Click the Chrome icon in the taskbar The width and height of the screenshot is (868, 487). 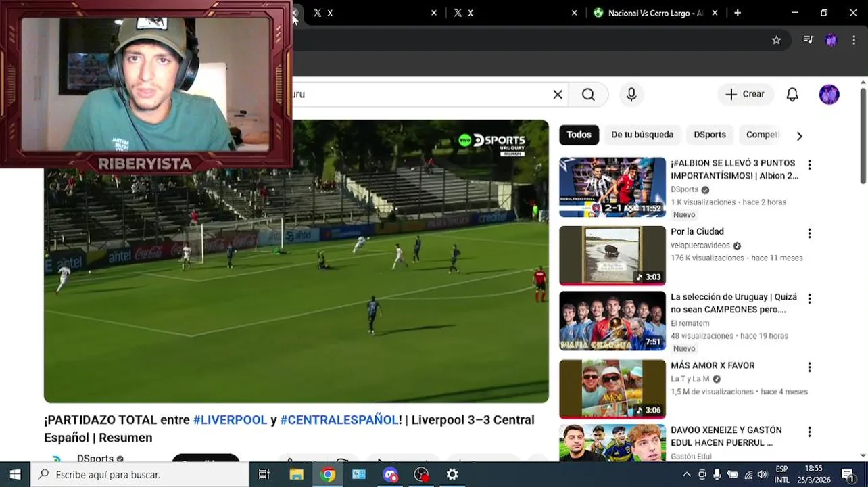328,475
